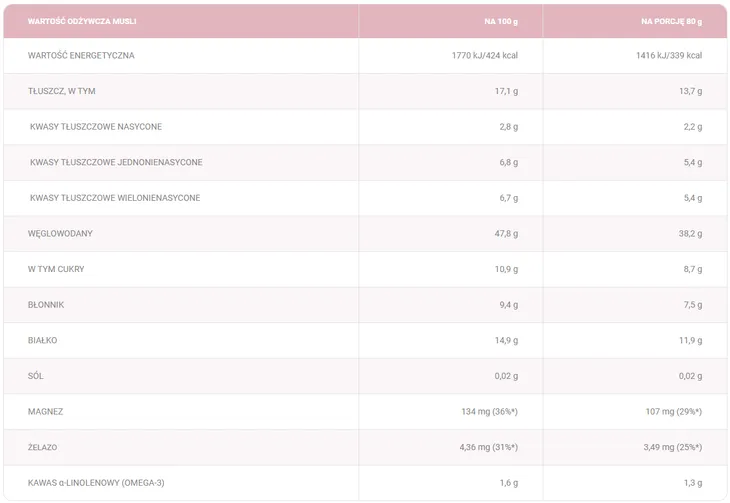Click the 'WARTOŚĆ ENERGETYCZNA' row label
The image size is (730, 503).
click(x=81, y=55)
